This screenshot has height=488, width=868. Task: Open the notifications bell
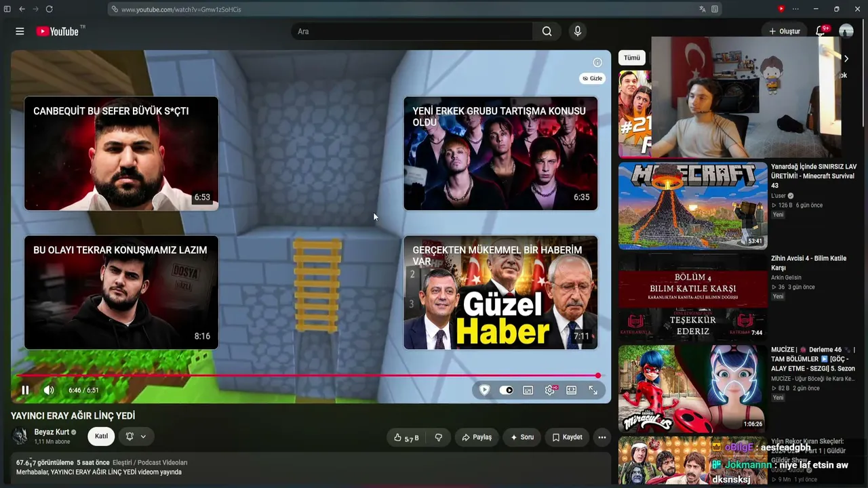822,31
